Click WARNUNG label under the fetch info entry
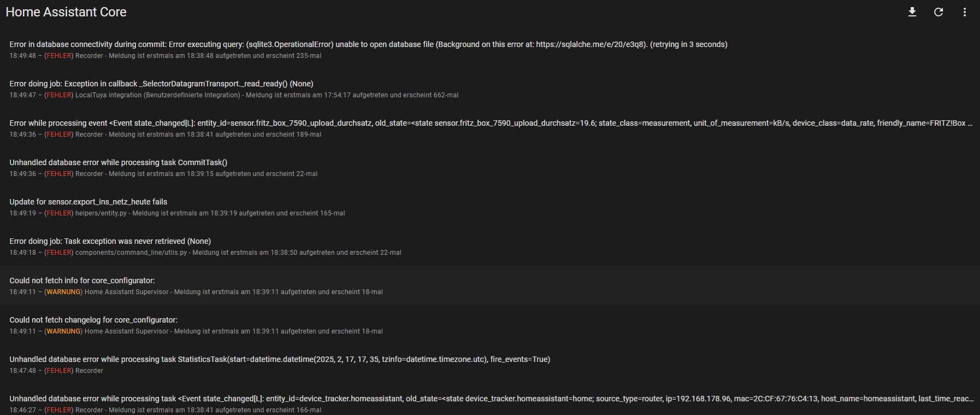980x415 pixels. [63, 292]
